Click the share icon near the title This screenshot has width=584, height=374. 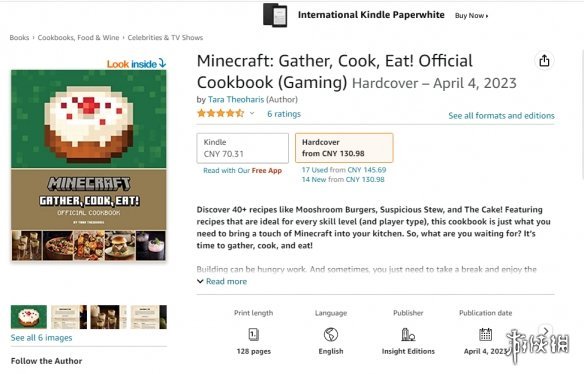(544, 61)
